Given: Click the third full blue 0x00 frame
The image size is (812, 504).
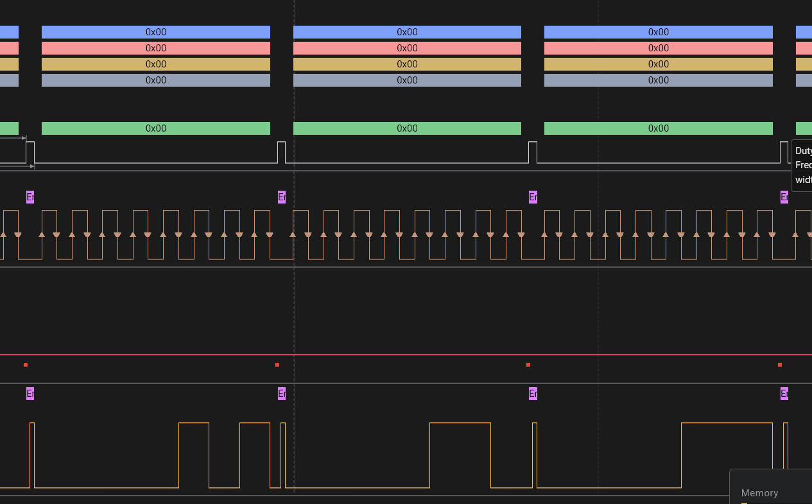Looking at the screenshot, I should (658, 32).
